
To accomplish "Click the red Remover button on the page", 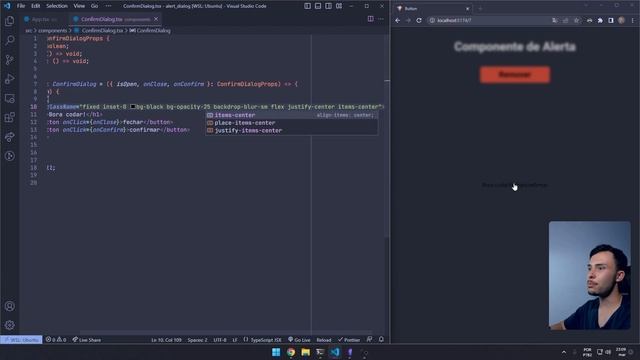I will click(x=515, y=75).
